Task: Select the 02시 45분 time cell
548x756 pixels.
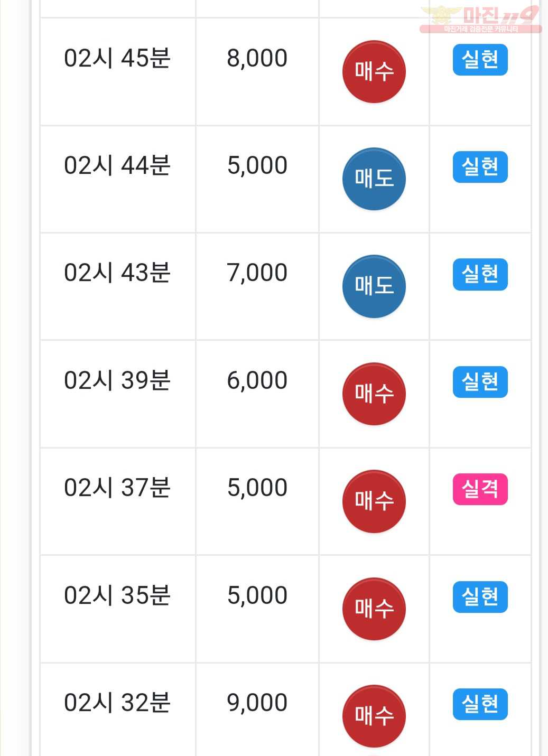Action: pos(118,72)
